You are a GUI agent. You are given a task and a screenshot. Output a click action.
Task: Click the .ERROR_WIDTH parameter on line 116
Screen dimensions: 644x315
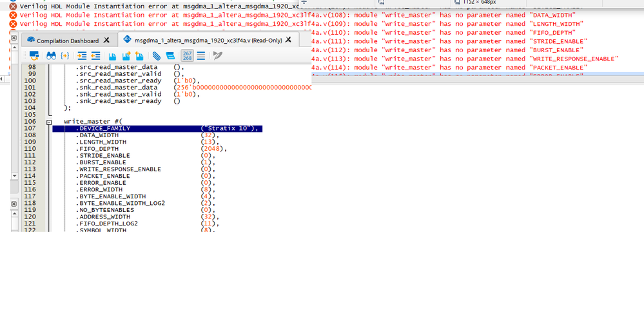point(99,189)
